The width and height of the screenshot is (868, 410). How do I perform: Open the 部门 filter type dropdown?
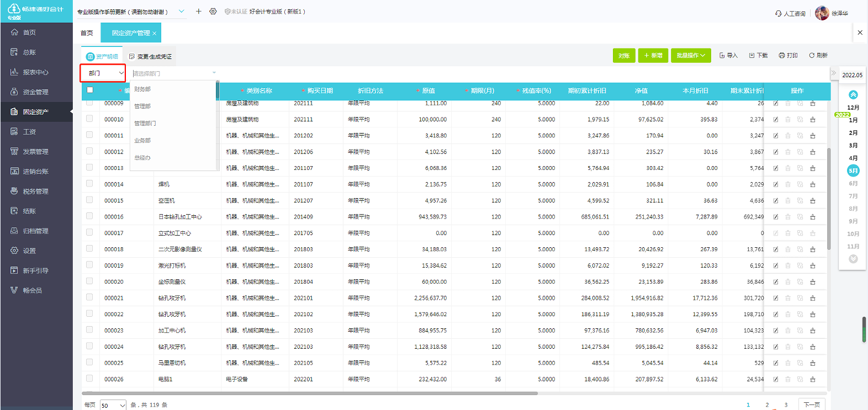tap(103, 73)
